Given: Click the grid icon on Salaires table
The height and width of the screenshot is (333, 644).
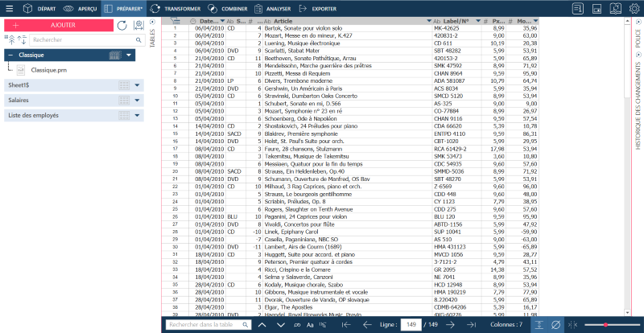Looking at the screenshot, I should [124, 101].
